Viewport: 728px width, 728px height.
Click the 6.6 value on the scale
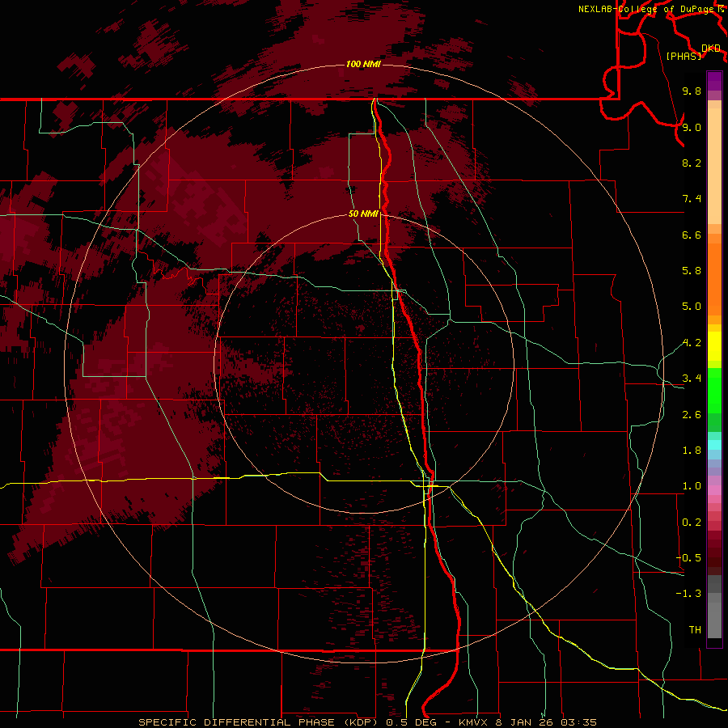click(692, 235)
